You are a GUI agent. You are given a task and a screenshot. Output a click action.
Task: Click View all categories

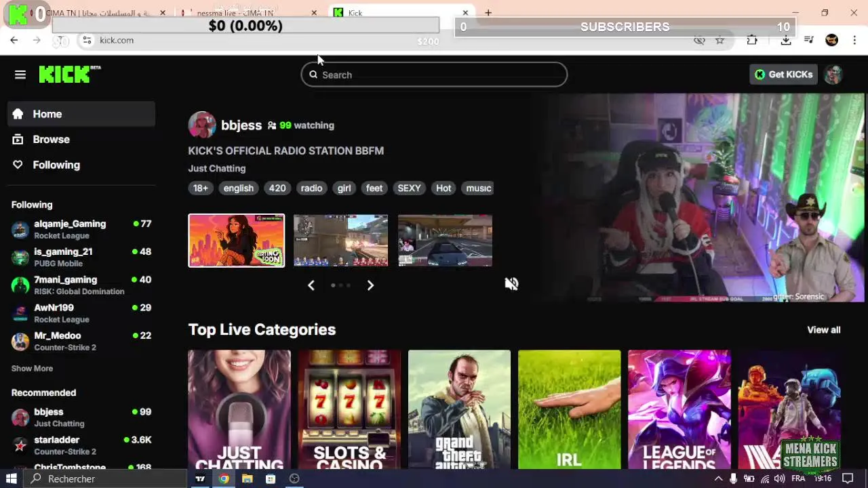pos(823,330)
